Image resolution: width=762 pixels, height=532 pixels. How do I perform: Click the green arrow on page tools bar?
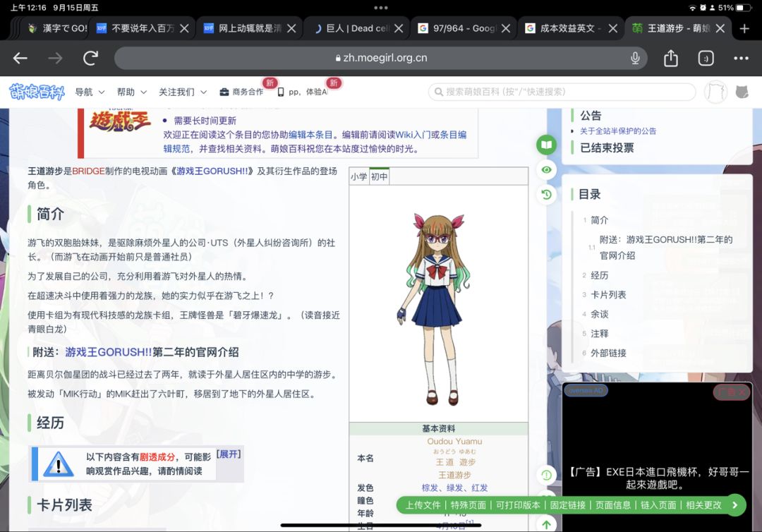tap(734, 505)
